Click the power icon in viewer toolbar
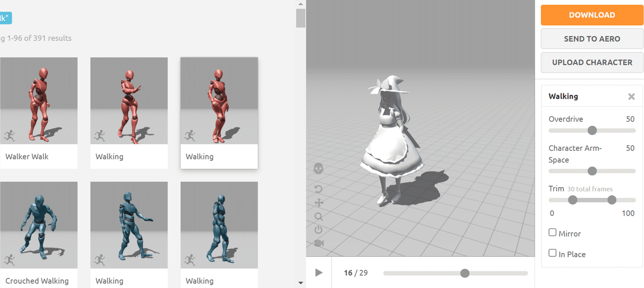Viewport: 644px width, 288px height. (318, 230)
